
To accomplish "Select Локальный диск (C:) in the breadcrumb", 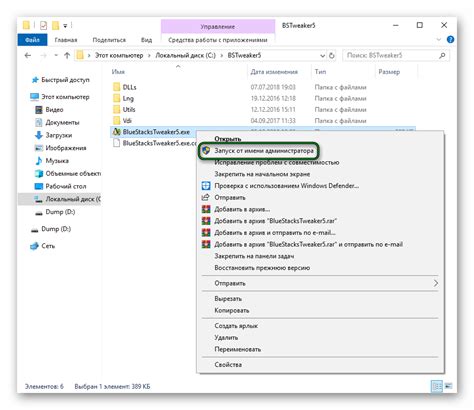I will [x=186, y=56].
